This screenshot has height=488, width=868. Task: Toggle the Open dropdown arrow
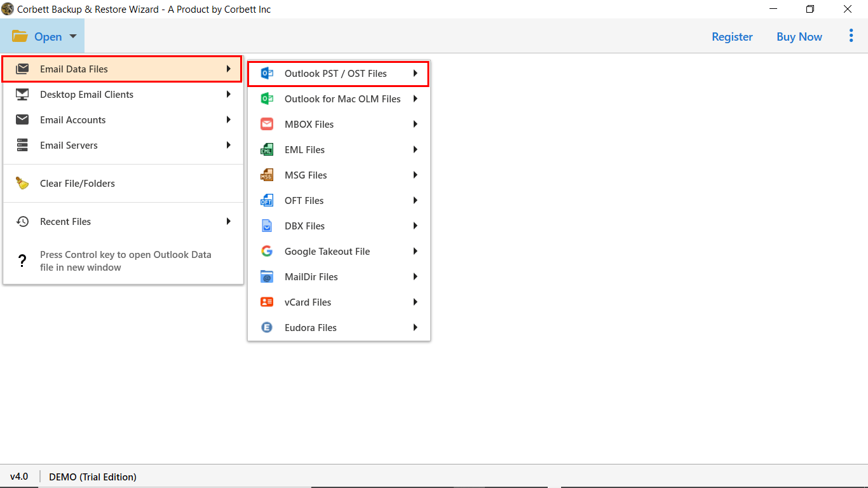pos(73,37)
